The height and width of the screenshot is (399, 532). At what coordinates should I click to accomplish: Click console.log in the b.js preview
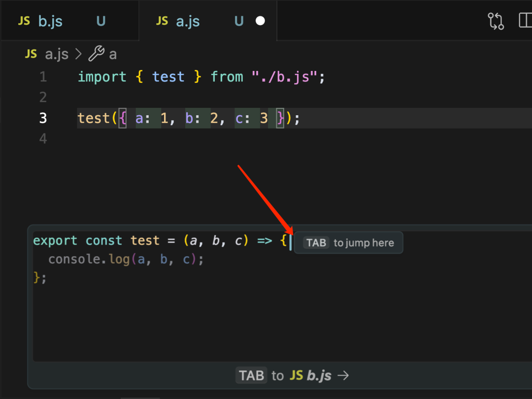pyautogui.click(x=89, y=259)
